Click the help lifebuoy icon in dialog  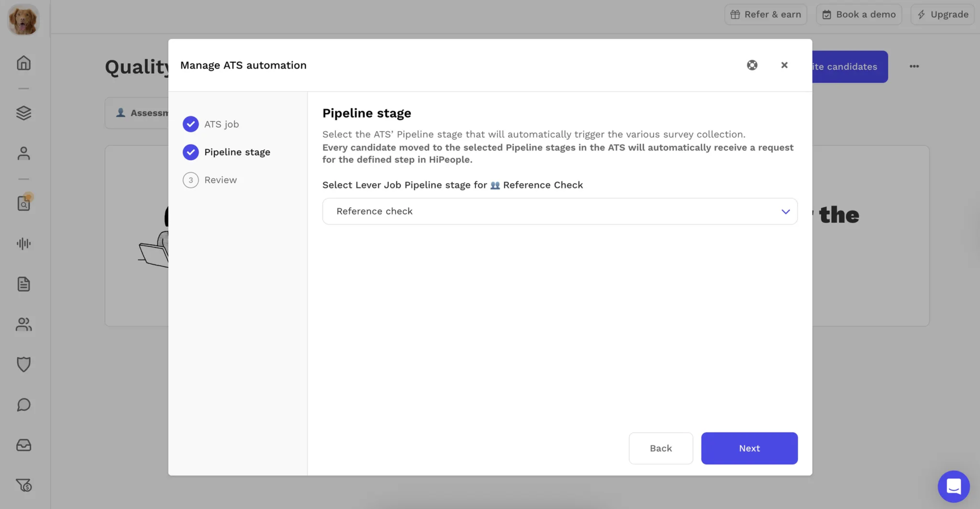point(752,65)
